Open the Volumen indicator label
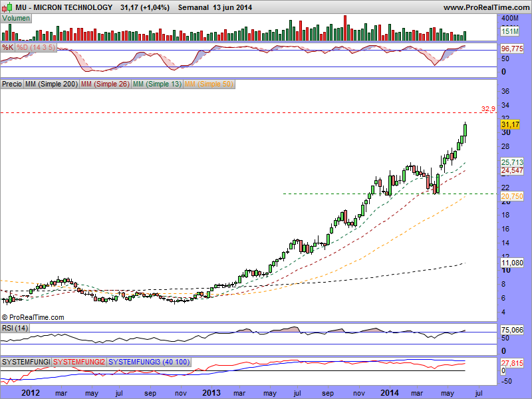532x399 pixels. click(16, 19)
